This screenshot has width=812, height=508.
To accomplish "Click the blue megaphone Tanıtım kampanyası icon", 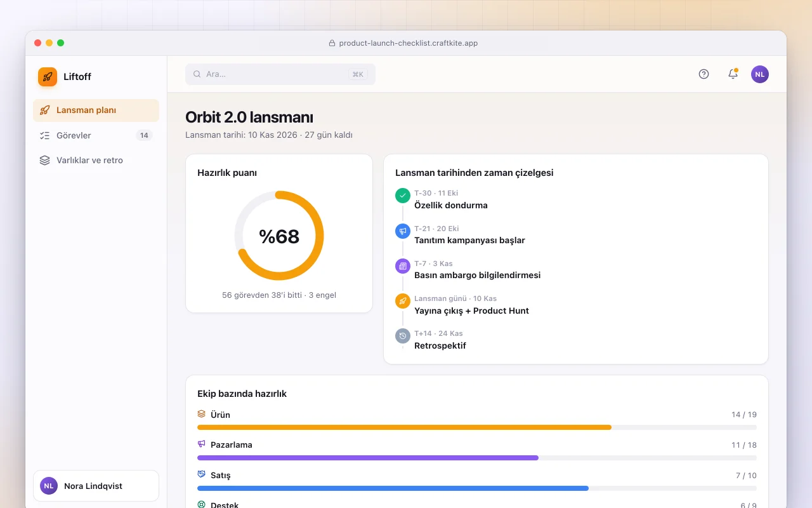I will pyautogui.click(x=403, y=231).
